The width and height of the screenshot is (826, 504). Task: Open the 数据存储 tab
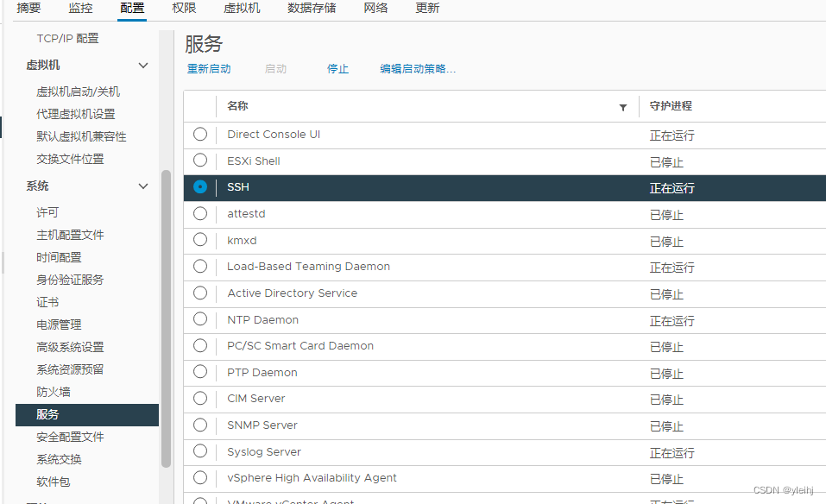tap(312, 8)
